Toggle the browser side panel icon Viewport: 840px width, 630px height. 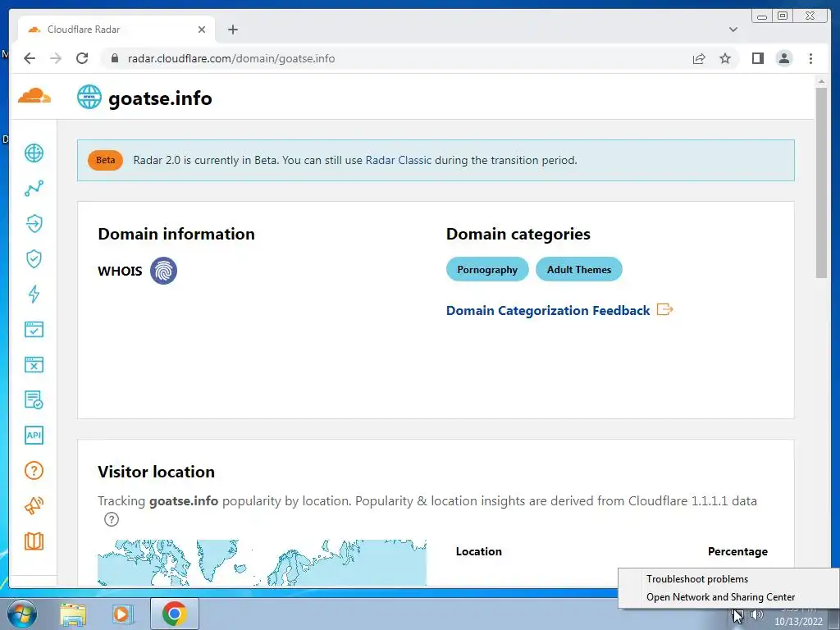tap(757, 58)
